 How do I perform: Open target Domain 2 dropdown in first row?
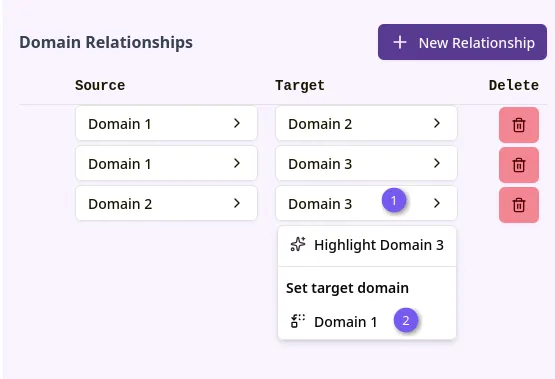coord(366,124)
